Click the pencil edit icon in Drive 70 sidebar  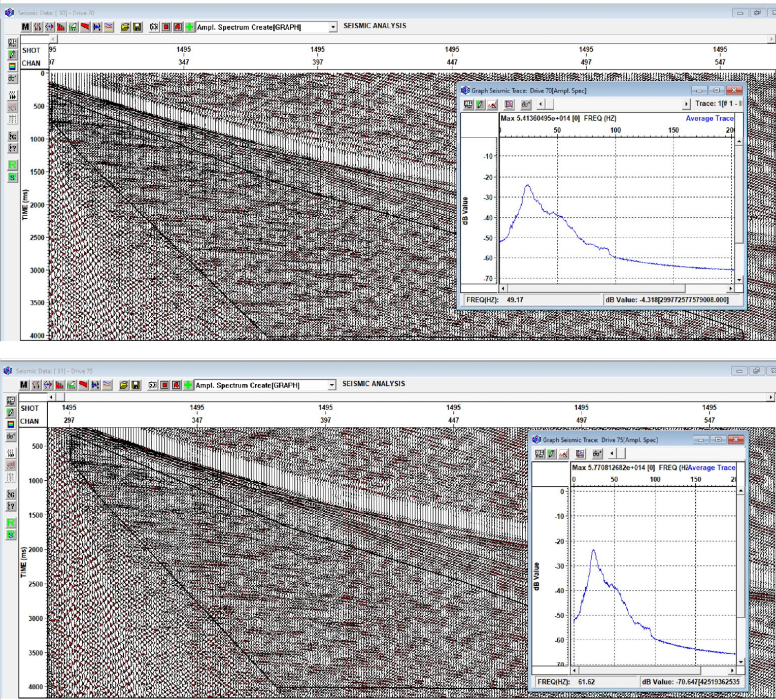12,55
